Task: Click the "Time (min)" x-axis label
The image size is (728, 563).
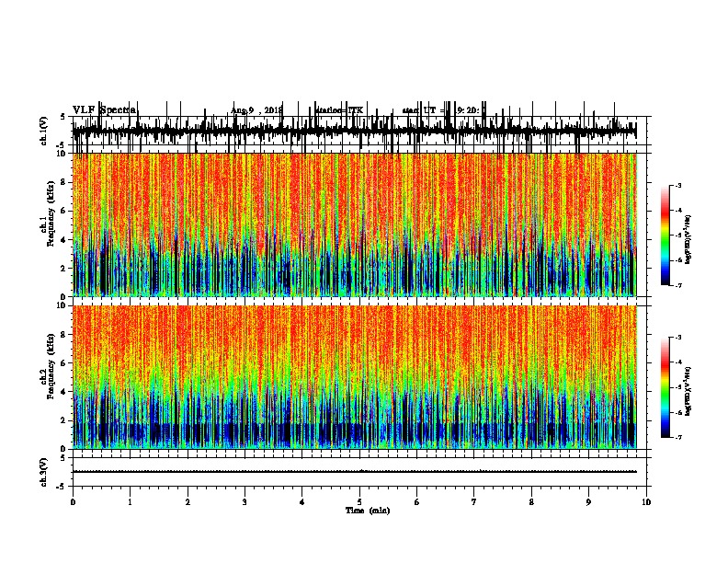Action: tap(368, 511)
